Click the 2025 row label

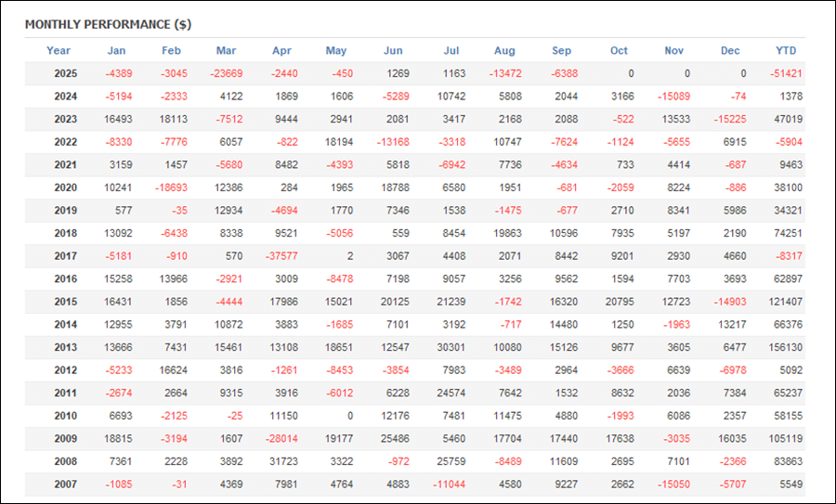[x=65, y=73]
